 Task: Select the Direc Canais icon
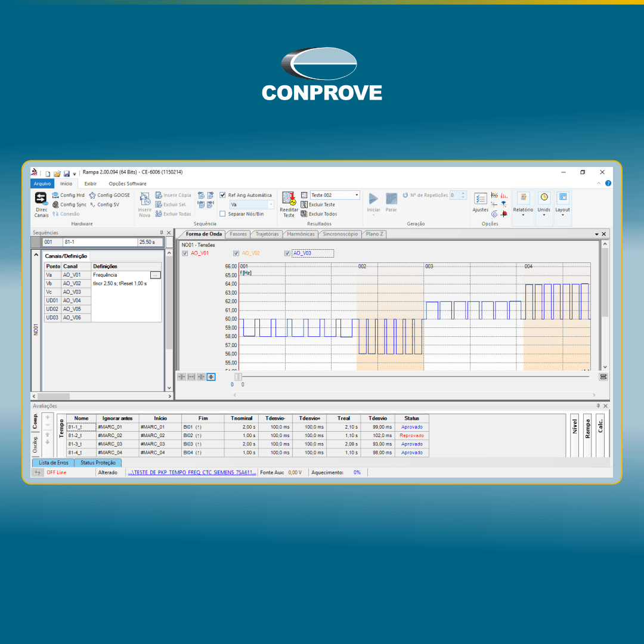coord(40,200)
